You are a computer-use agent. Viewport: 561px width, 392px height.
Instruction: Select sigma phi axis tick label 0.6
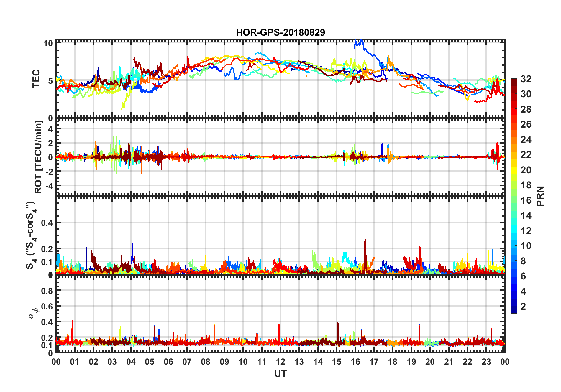tap(47, 307)
